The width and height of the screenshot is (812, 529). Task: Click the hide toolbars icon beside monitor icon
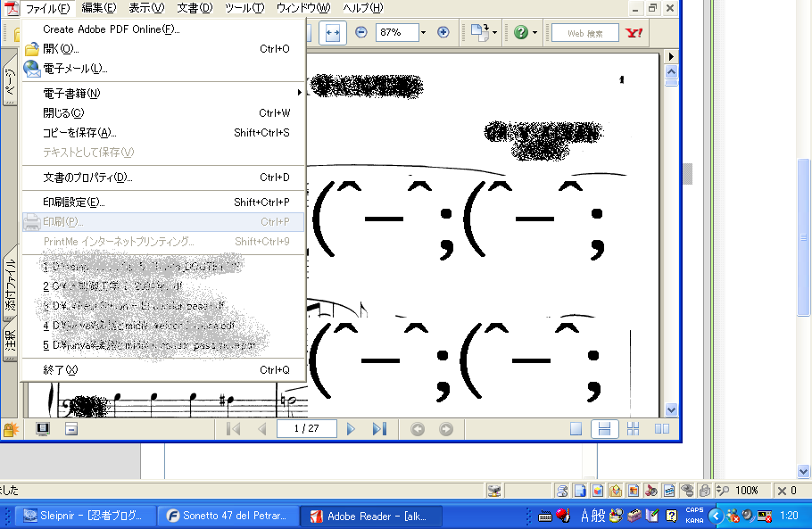coord(71,428)
